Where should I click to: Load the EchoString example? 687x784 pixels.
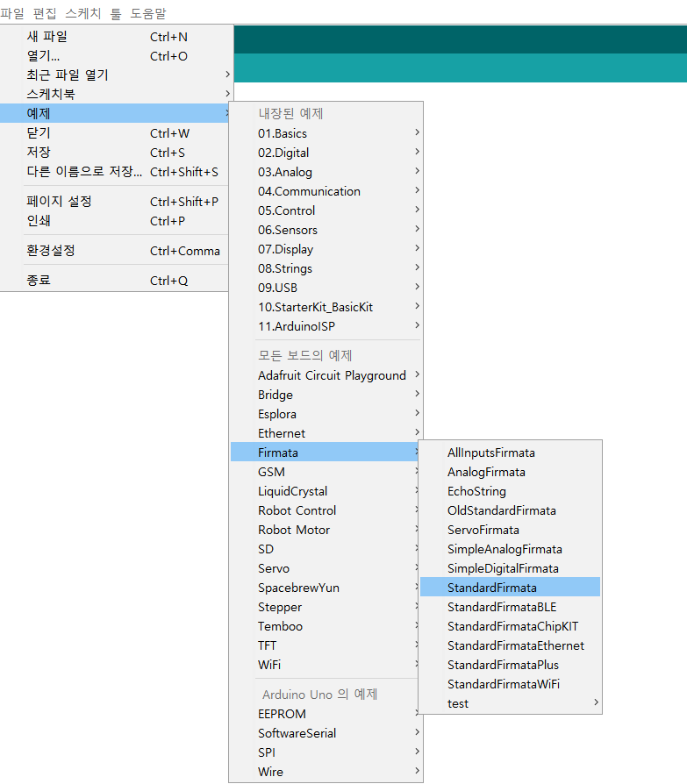pos(510,491)
